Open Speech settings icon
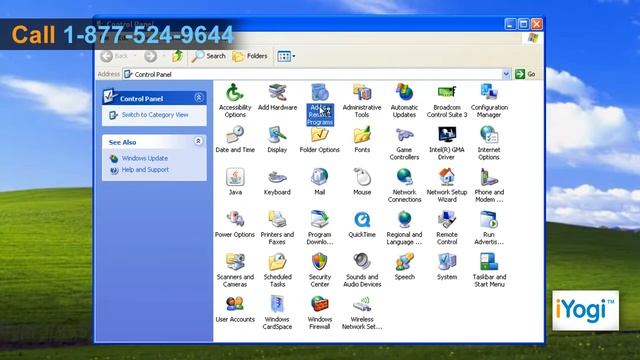Screen dimensions: 640x360 pyautogui.click(x=404, y=267)
